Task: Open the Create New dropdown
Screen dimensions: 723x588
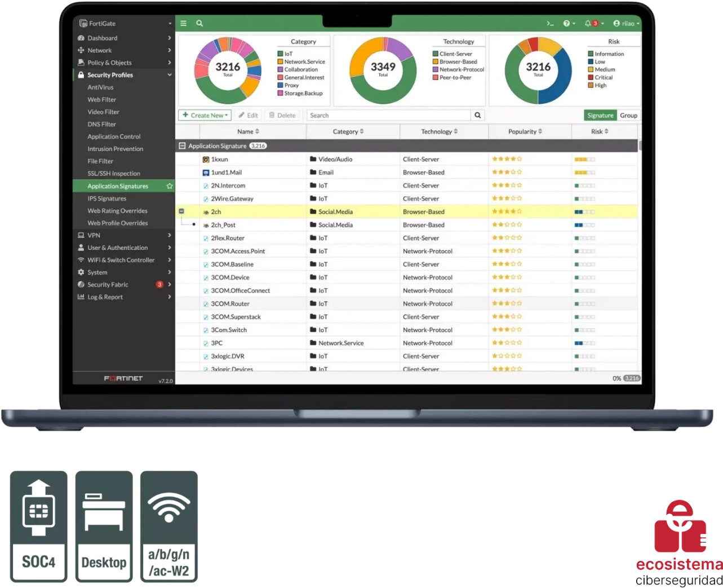Action: [x=205, y=116]
